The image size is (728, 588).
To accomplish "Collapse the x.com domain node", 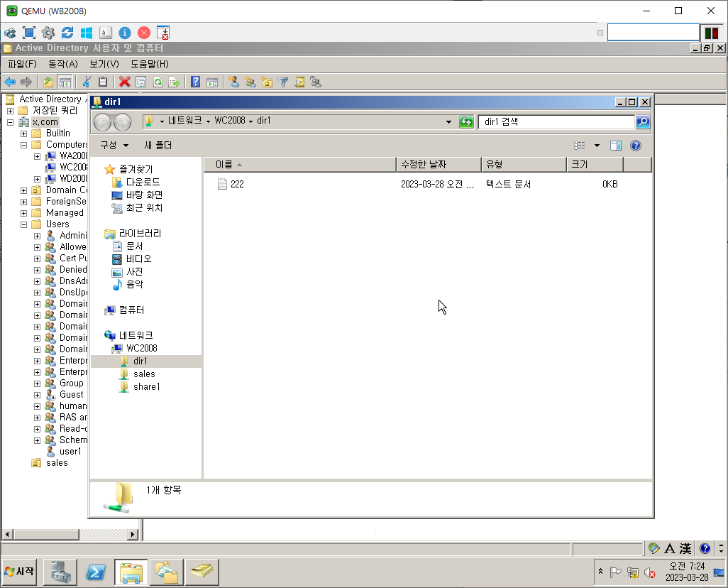I will (x=10, y=122).
